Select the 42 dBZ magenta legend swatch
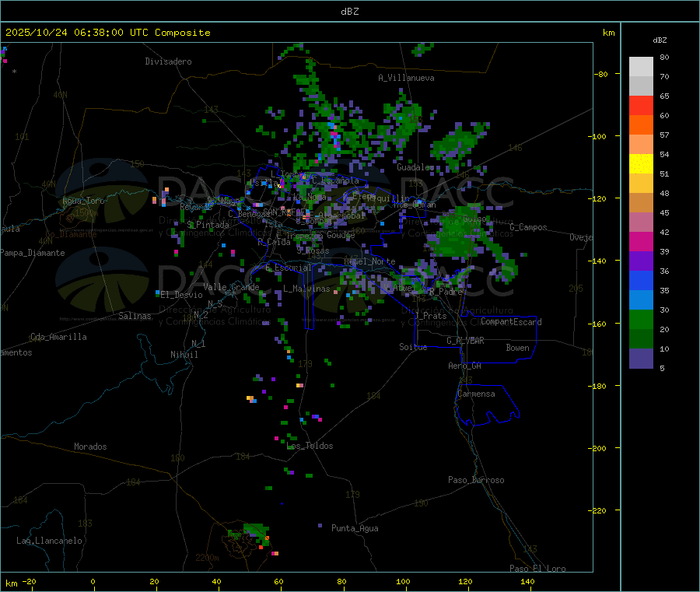This screenshot has height=592, width=700. 641,241
